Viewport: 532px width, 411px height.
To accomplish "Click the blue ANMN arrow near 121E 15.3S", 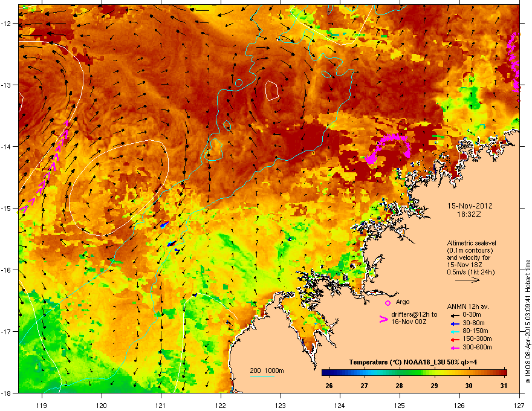I will (164, 224).
